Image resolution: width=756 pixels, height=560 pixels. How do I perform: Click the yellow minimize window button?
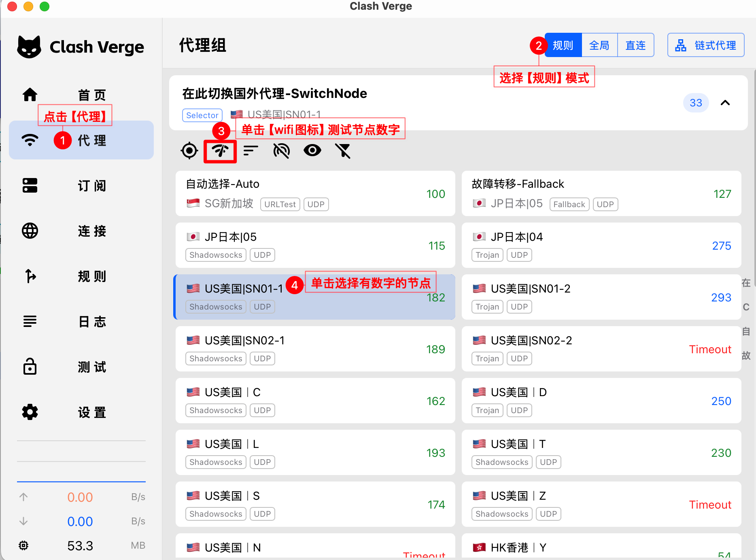[28, 6]
